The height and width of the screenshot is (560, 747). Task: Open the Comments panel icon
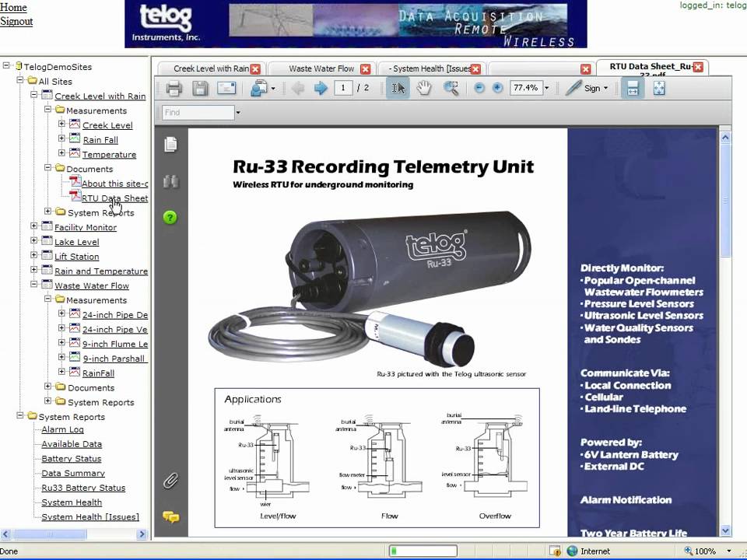(170, 516)
